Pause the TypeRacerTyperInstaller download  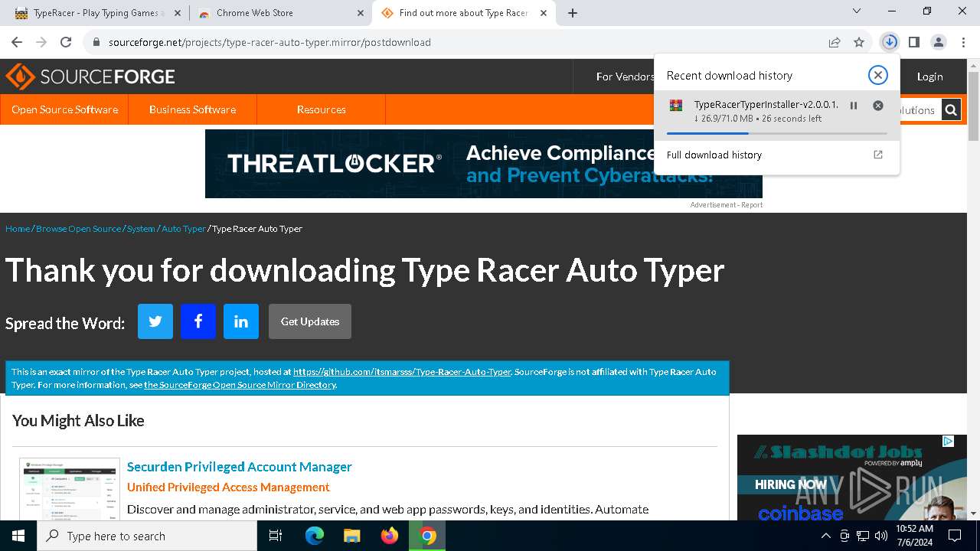(854, 106)
